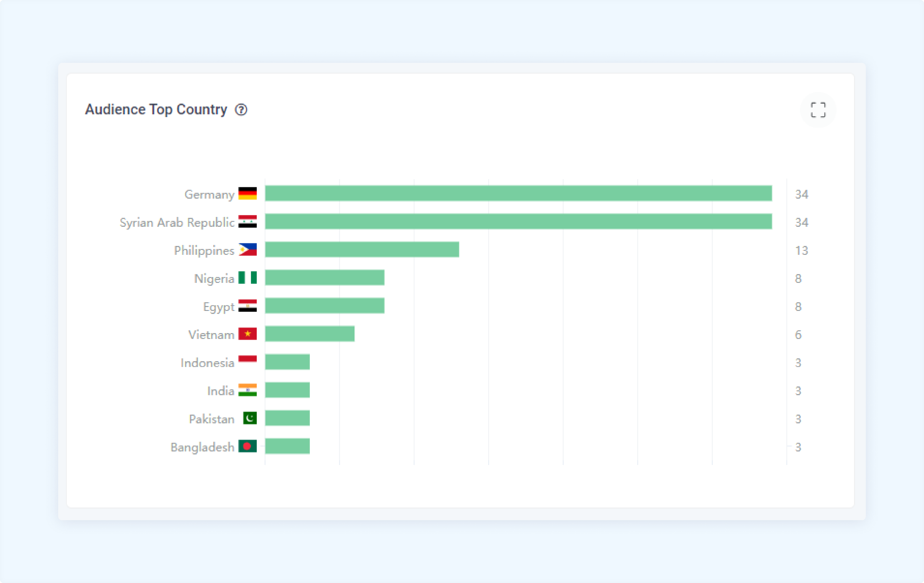Viewport: 924px width, 583px height.
Task: Click the Indonesia country label
Action: pos(208,363)
